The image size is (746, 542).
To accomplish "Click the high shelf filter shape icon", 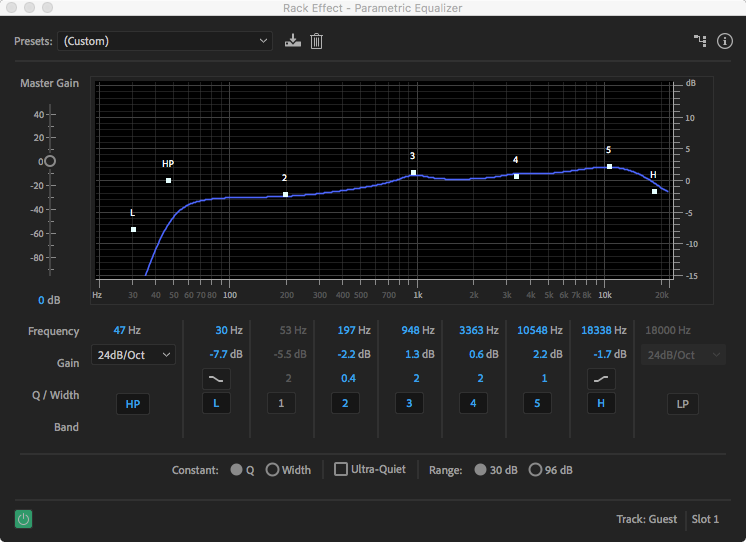I will point(600,379).
